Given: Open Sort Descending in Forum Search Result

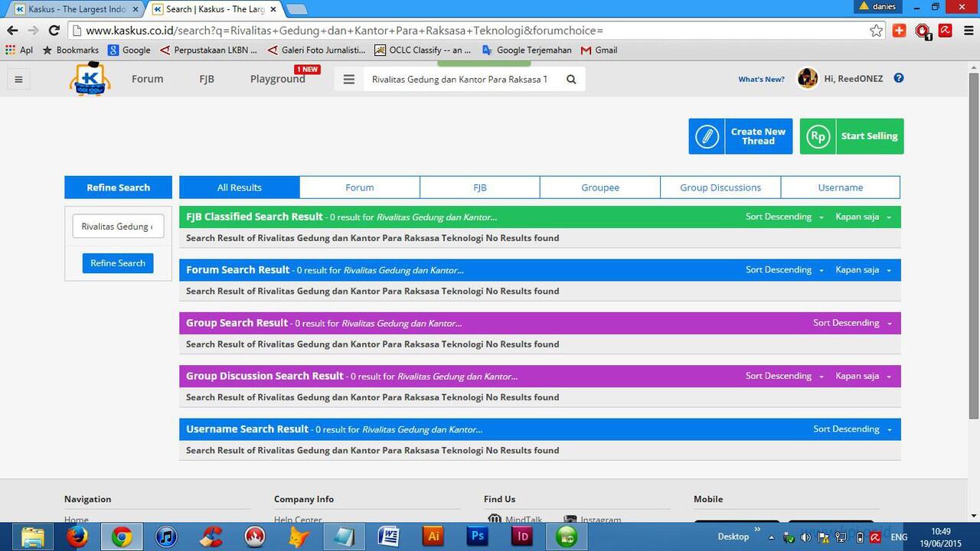Looking at the screenshot, I should tap(785, 269).
